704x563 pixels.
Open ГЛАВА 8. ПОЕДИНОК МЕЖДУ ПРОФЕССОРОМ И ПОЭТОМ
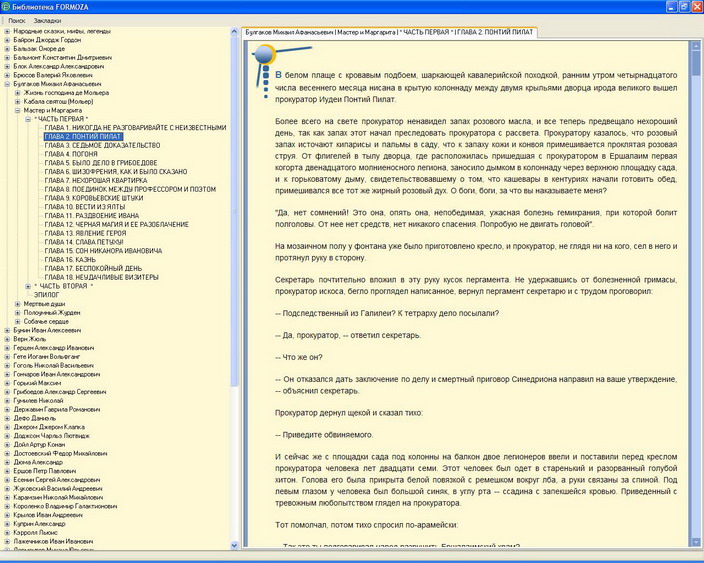[130, 189]
